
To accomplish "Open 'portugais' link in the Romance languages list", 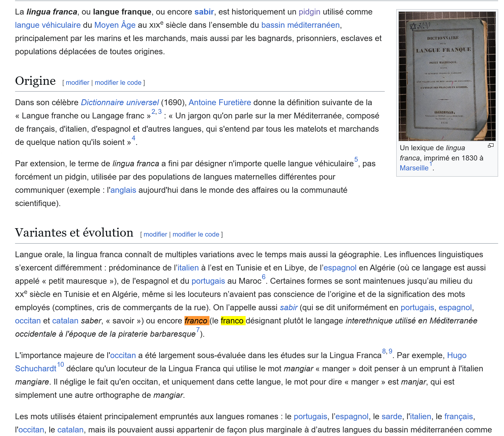I will click(x=310, y=416).
